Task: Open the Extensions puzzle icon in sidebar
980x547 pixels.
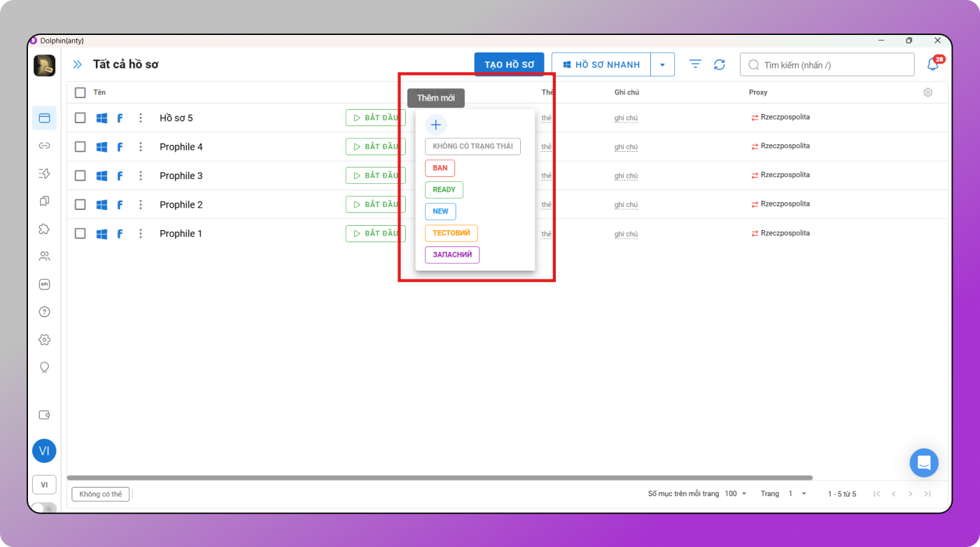Action: (x=44, y=229)
